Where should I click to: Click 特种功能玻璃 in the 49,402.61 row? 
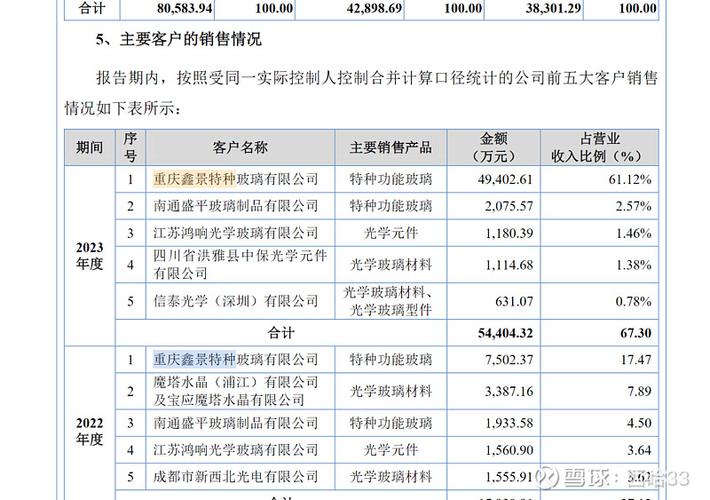point(390,179)
